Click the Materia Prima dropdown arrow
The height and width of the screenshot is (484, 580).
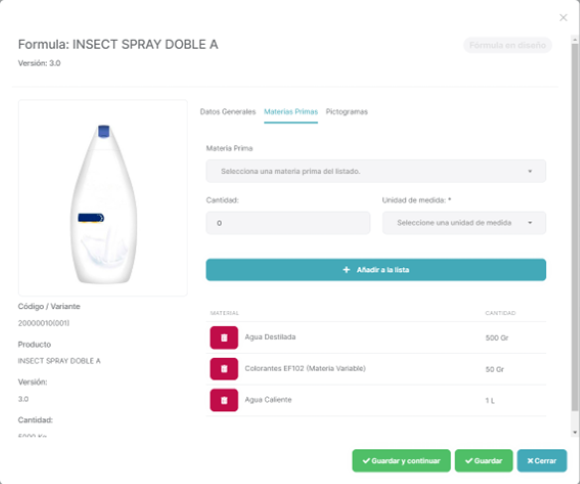530,171
